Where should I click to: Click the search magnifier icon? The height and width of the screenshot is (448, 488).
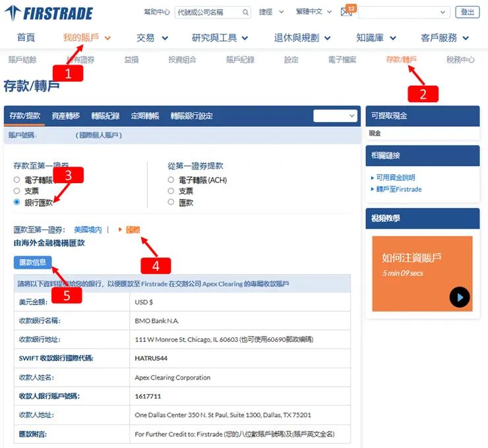245,13
